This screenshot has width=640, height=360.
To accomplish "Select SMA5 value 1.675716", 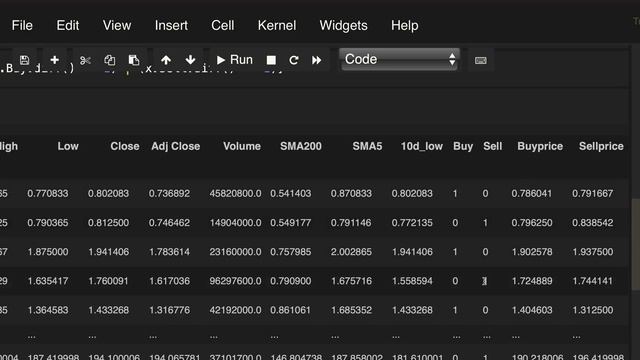I will 351,281.
